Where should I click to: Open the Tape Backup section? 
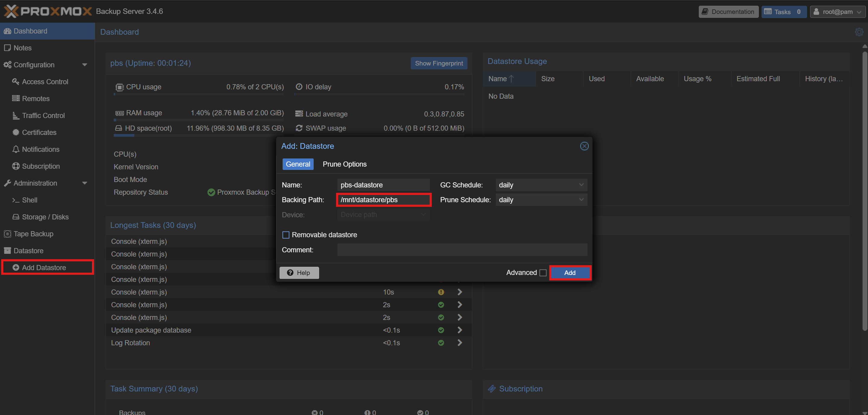tap(33, 234)
